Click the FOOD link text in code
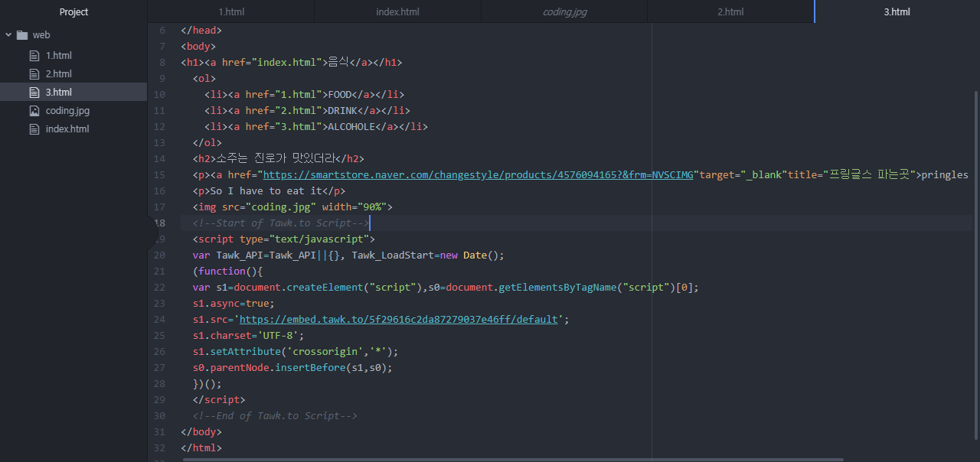The height and width of the screenshot is (462, 980). [340, 95]
